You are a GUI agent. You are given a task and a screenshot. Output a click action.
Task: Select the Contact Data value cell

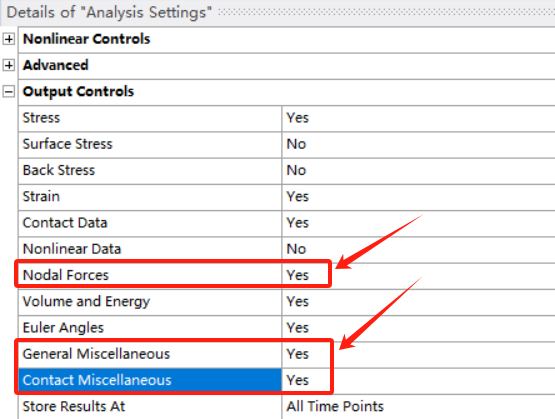418,223
